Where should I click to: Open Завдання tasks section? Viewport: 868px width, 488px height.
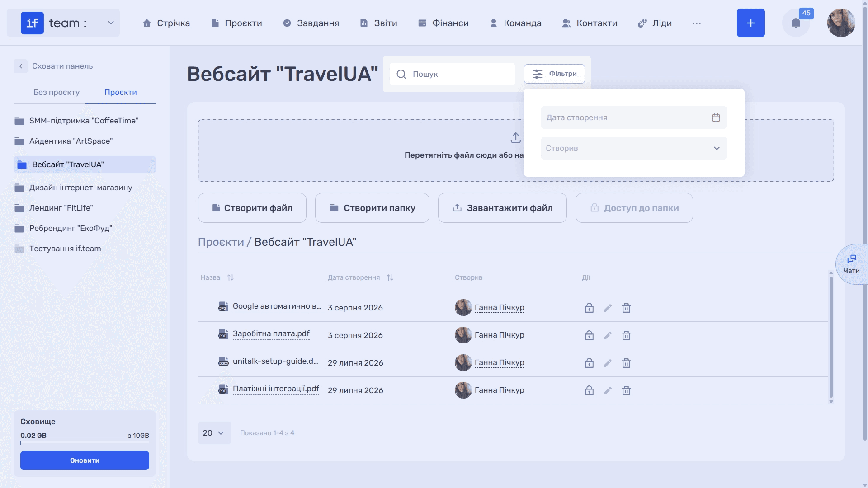(x=311, y=23)
